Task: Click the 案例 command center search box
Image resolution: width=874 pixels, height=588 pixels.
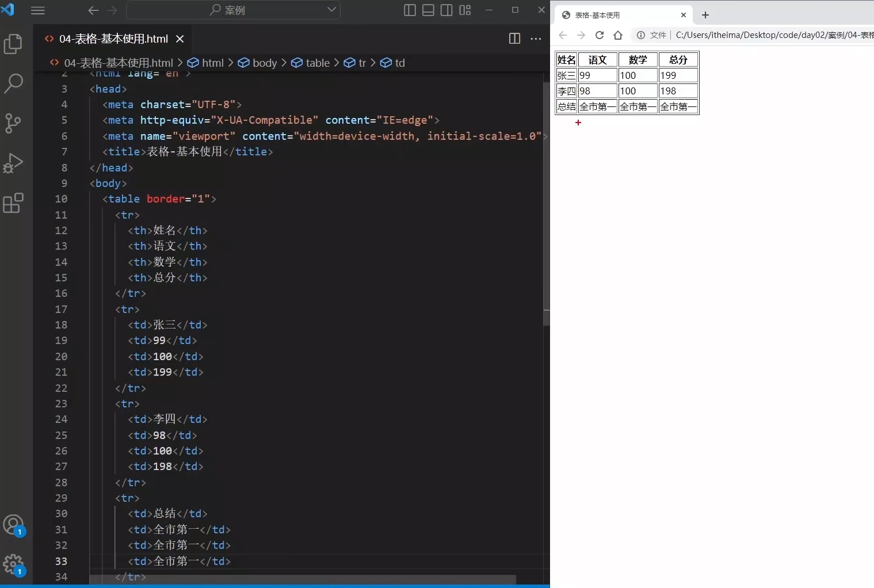Action: [233, 10]
